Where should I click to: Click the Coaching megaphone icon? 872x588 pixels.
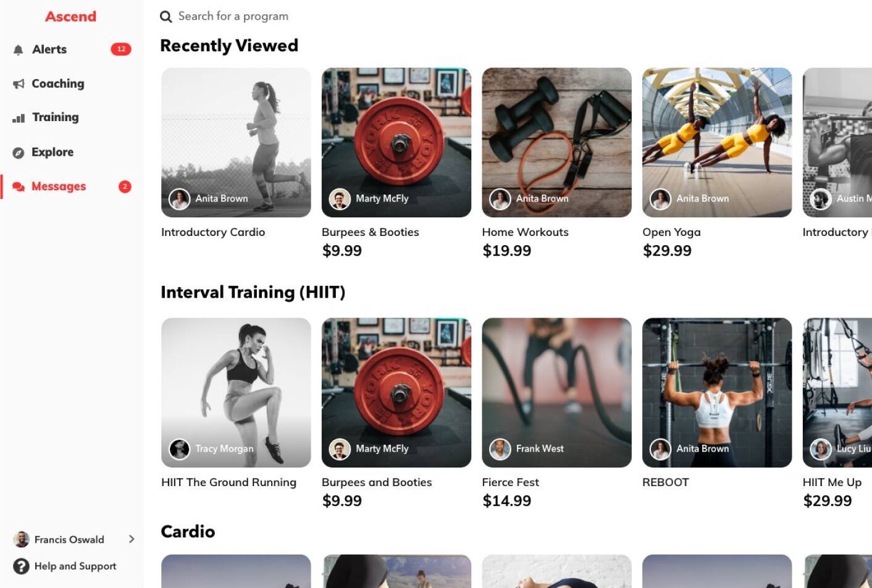point(19,83)
